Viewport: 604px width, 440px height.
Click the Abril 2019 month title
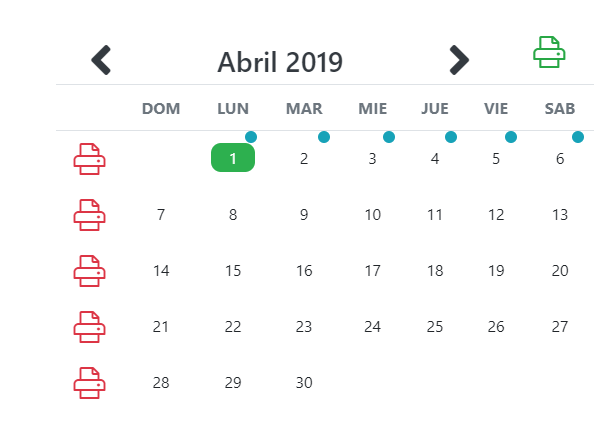click(x=280, y=62)
